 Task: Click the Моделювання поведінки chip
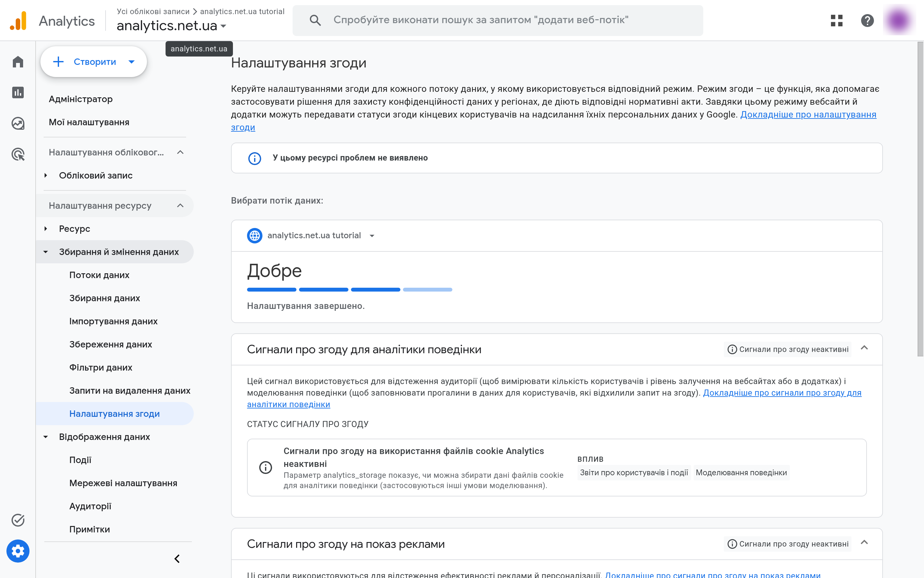tap(741, 472)
